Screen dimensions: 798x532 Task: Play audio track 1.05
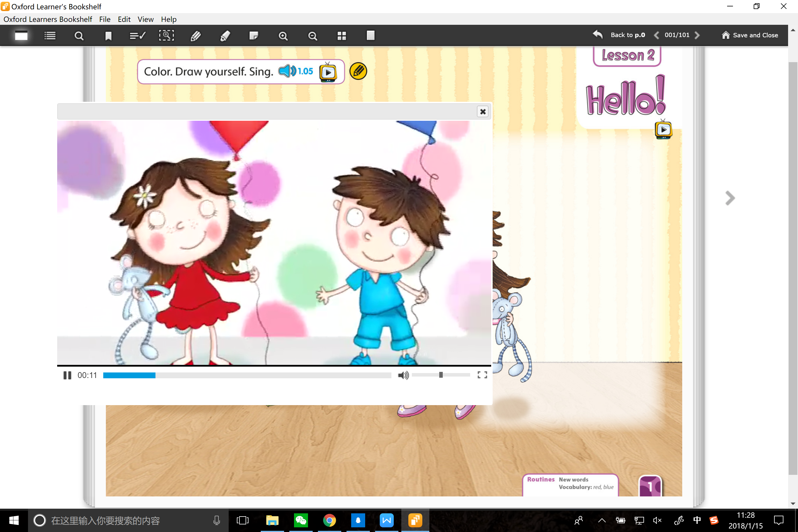point(295,71)
